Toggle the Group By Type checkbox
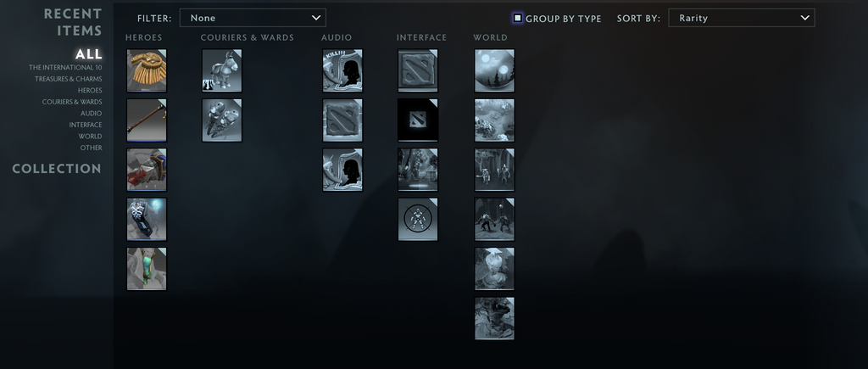This screenshot has width=868, height=369. tap(518, 19)
